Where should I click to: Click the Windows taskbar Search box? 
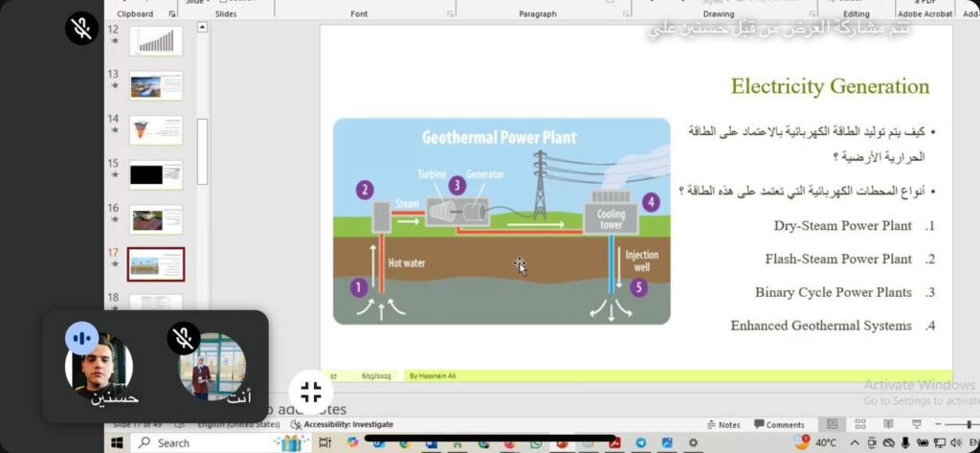[x=201, y=442]
